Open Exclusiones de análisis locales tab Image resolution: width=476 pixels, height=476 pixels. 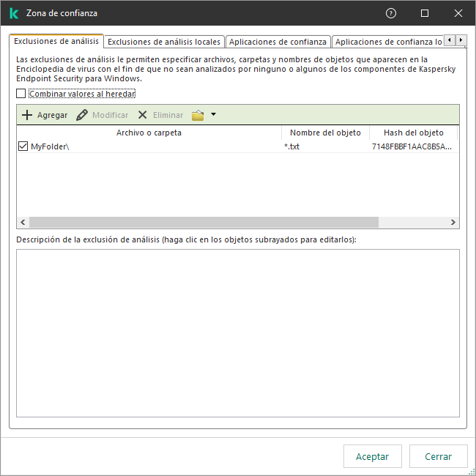point(164,42)
